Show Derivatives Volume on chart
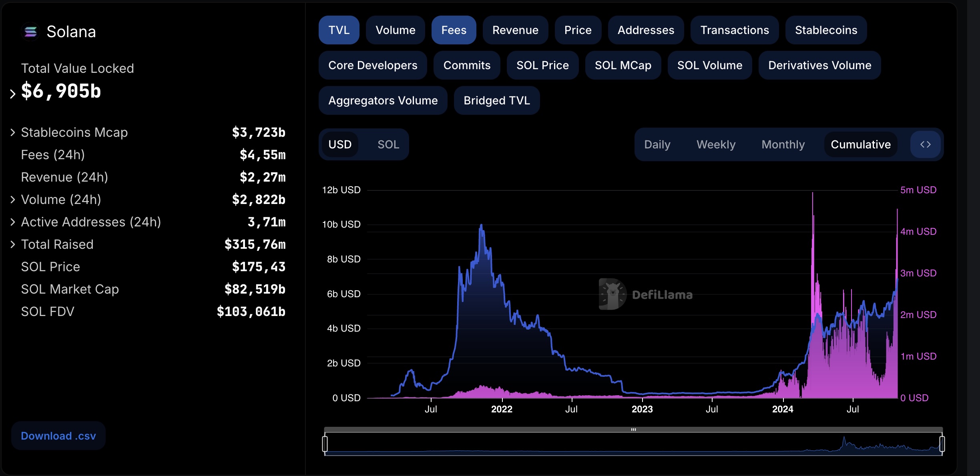This screenshot has width=980, height=476. tap(819, 65)
